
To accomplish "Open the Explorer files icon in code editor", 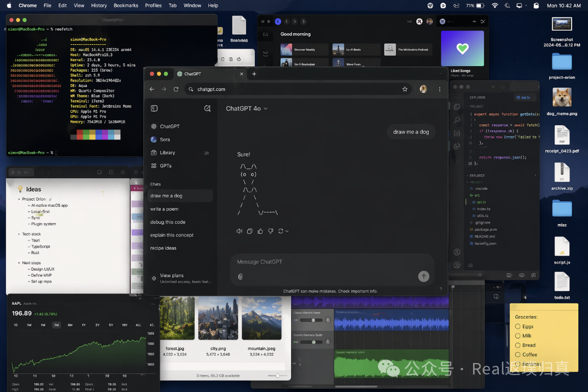I will (x=457, y=107).
